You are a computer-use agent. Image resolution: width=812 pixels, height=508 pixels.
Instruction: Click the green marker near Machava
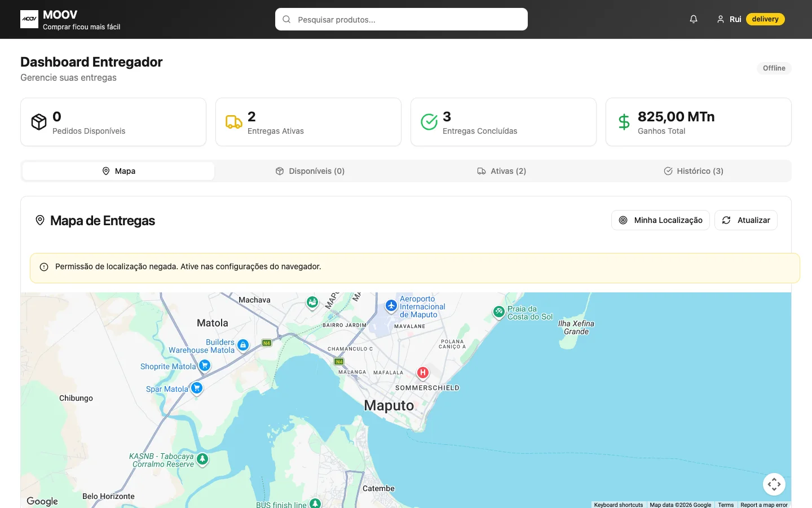coord(312,303)
